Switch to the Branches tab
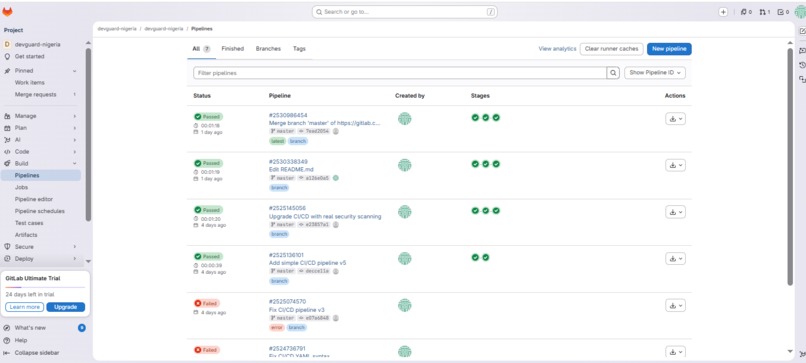The width and height of the screenshot is (806, 363). (268, 49)
